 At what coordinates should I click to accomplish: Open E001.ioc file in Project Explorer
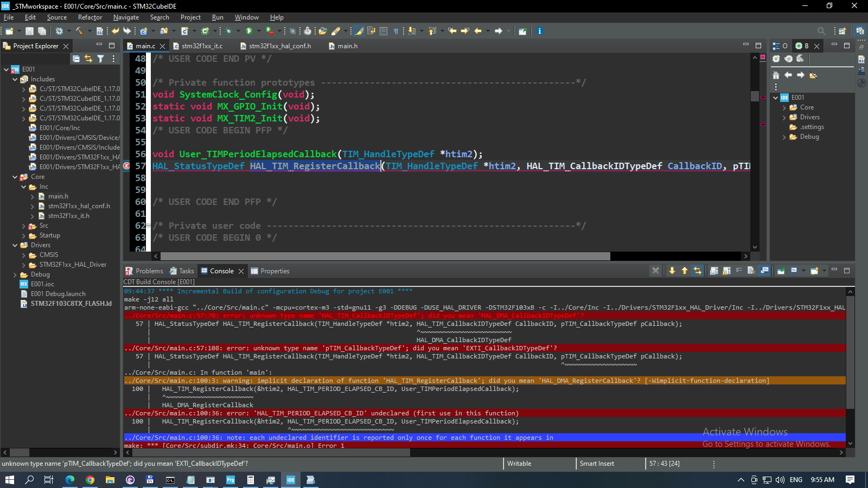pos(42,284)
